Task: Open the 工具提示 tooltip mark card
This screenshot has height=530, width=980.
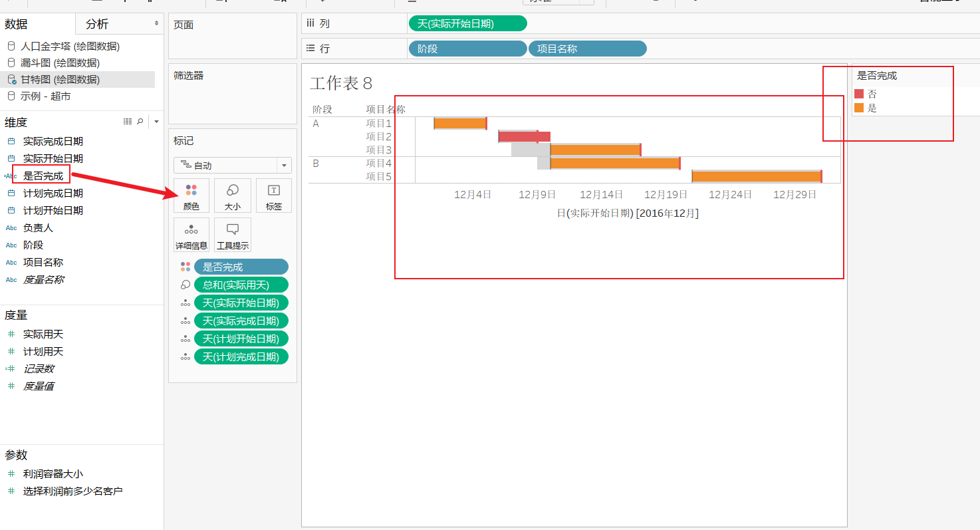Action: coord(233,235)
